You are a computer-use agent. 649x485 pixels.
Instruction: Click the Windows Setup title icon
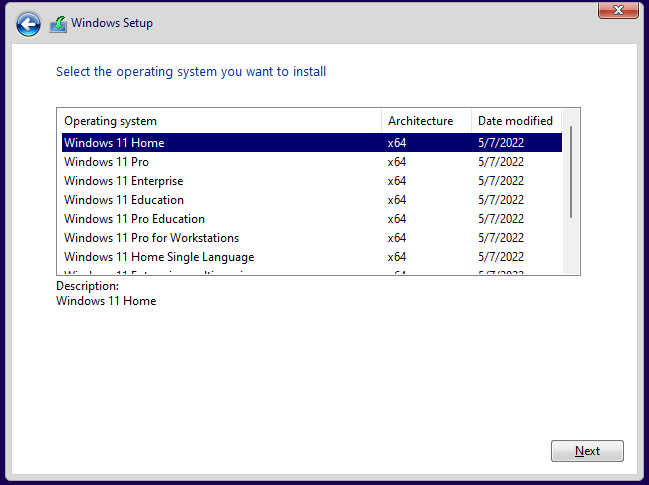[59, 23]
